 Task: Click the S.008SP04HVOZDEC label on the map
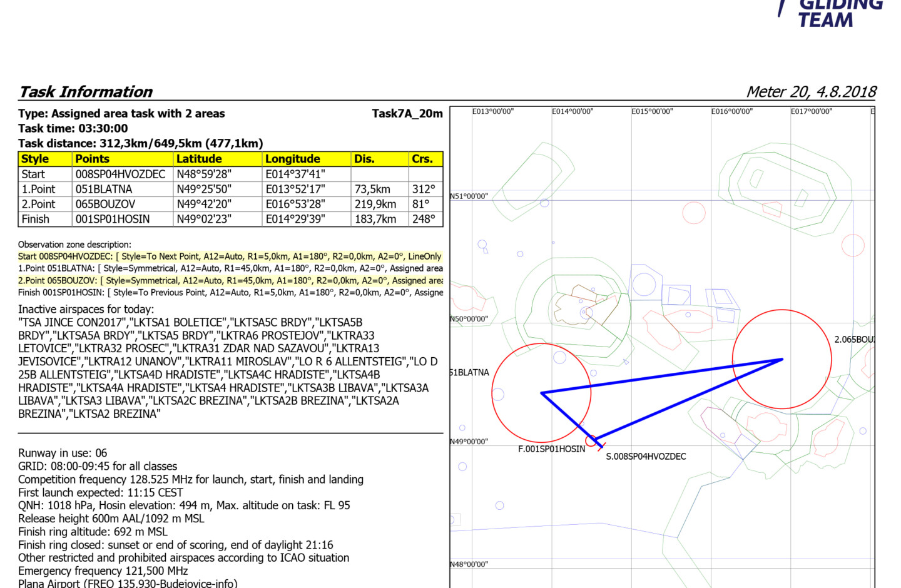(x=646, y=457)
